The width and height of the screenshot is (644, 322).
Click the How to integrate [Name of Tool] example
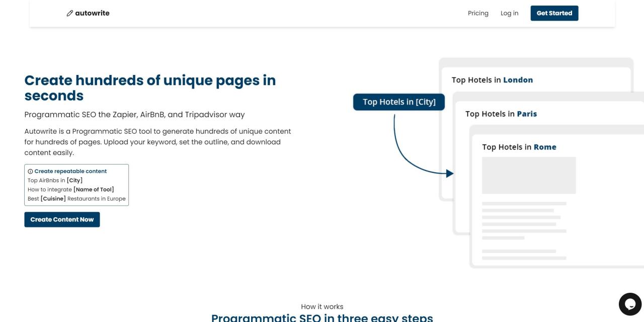click(71, 189)
